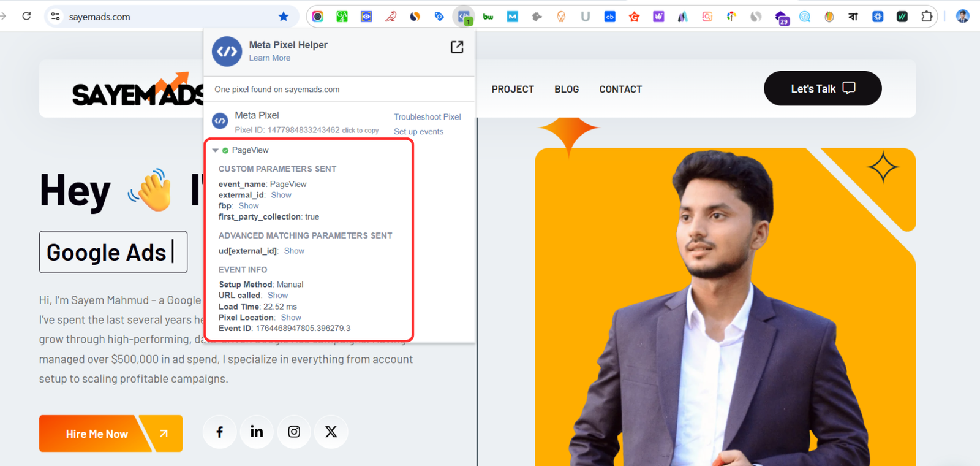980x466 pixels.
Task: Open the Facebook social icon
Action: pyautogui.click(x=219, y=432)
